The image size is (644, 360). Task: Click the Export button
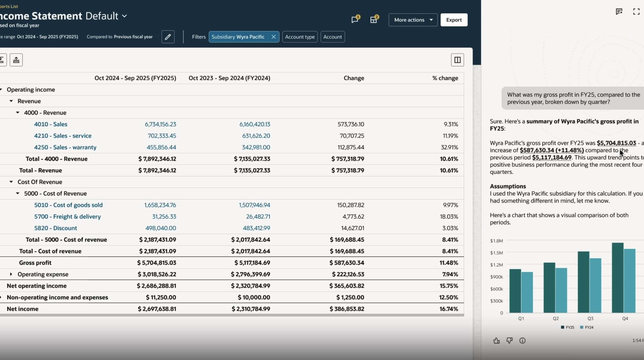pyautogui.click(x=454, y=20)
